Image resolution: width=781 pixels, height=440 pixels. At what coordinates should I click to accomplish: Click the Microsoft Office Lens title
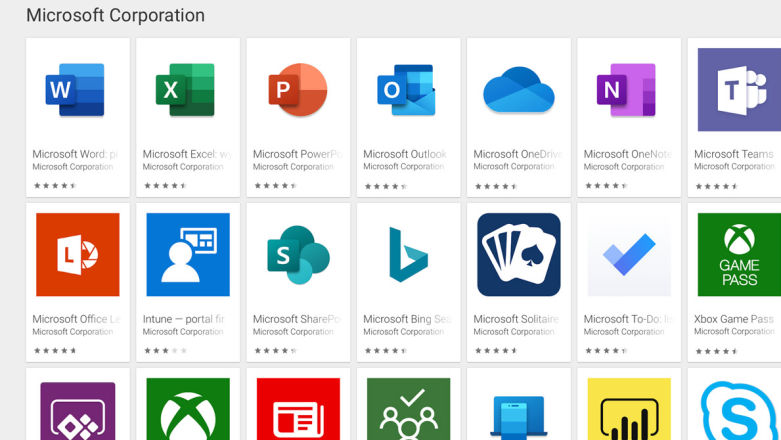tap(76, 319)
